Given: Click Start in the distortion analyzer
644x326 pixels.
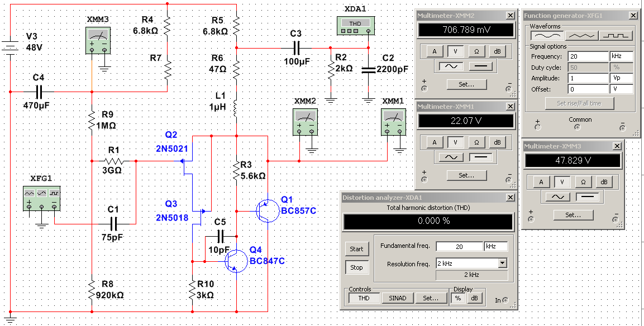Looking at the screenshot, I should [356, 249].
